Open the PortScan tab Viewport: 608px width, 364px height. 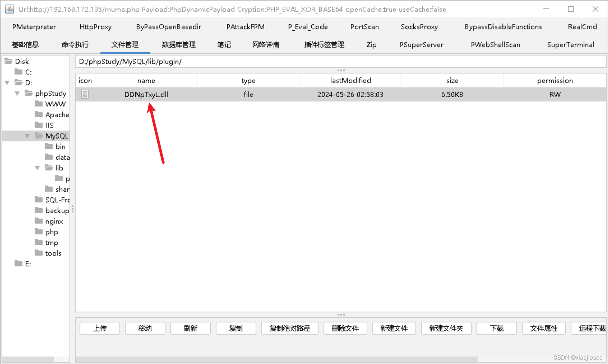pos(364,27)
